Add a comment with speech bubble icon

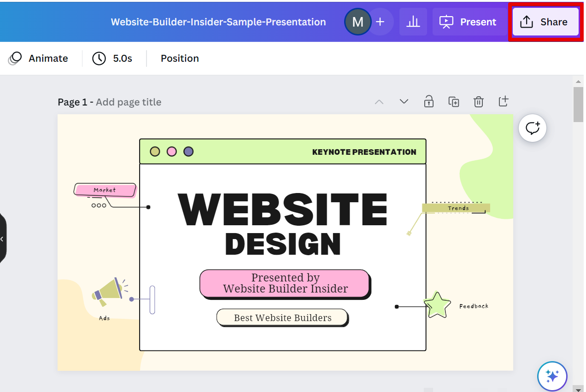click(x=533, y=128)
